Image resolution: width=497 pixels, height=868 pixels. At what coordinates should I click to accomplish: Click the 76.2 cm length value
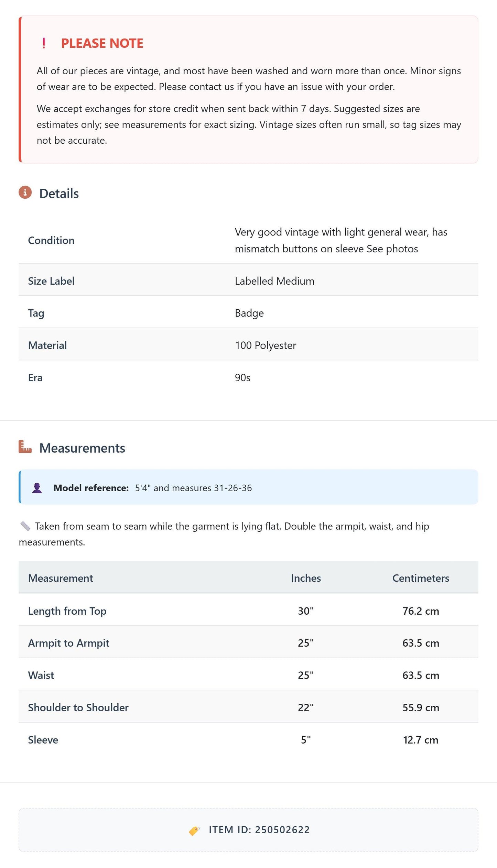pos(421,611)
